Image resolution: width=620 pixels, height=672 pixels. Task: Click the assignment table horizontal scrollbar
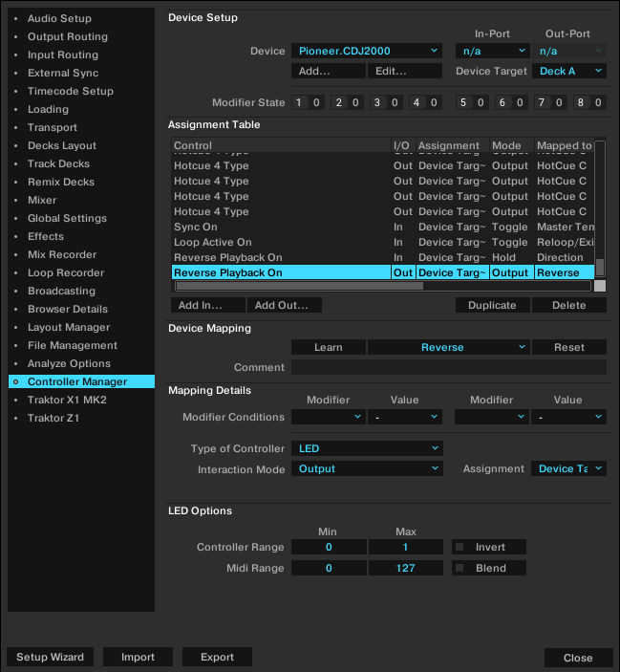[x=298, y=285]
